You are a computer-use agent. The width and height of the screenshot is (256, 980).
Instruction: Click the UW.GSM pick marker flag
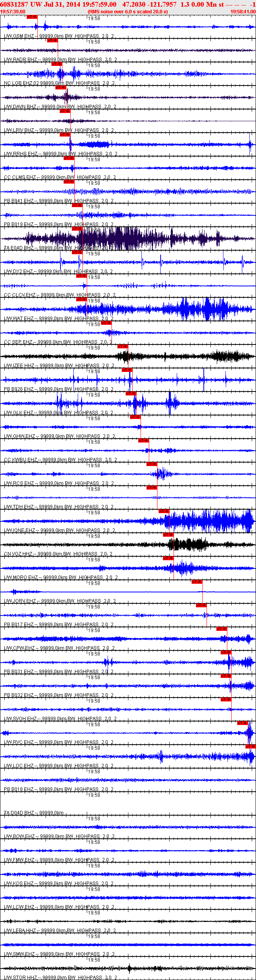click(x=32, y=17)
